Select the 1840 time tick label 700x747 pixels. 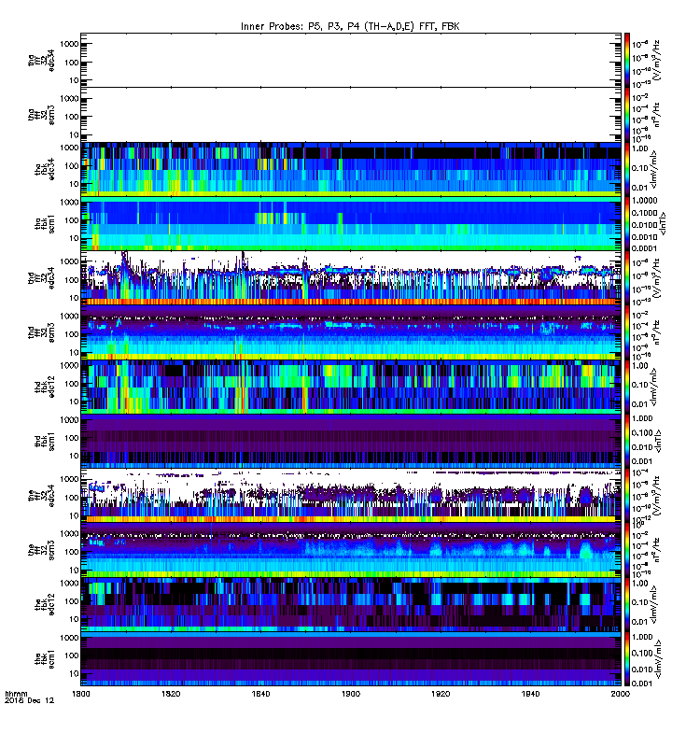[261, 694]
